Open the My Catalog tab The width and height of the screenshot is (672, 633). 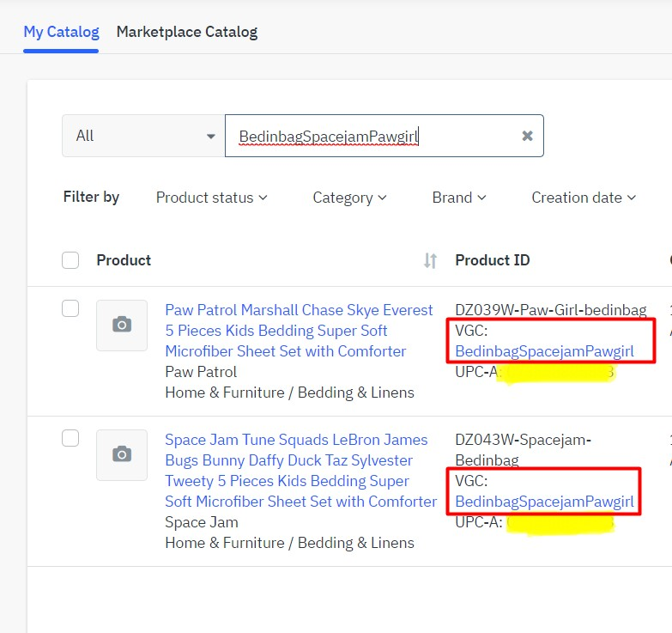point(61,32)
